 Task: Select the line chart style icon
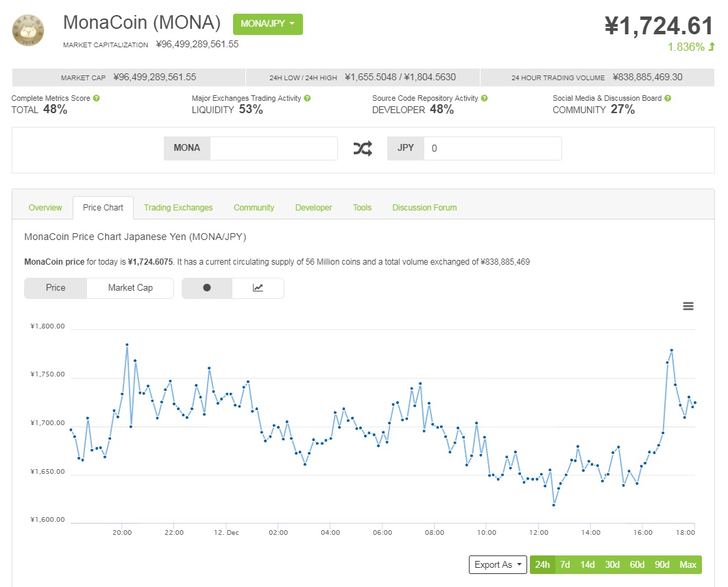click(x=258, y=288)
